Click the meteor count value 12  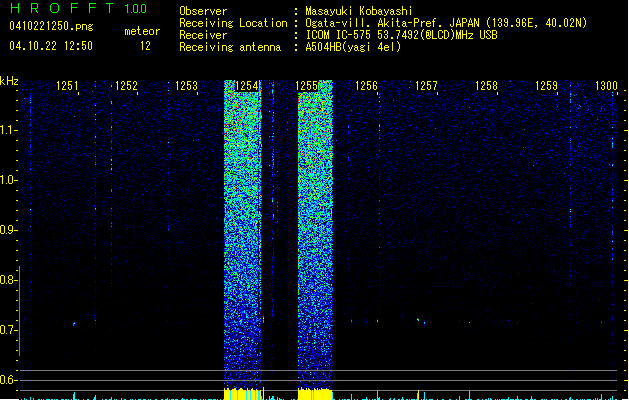(x=145, y=46)
